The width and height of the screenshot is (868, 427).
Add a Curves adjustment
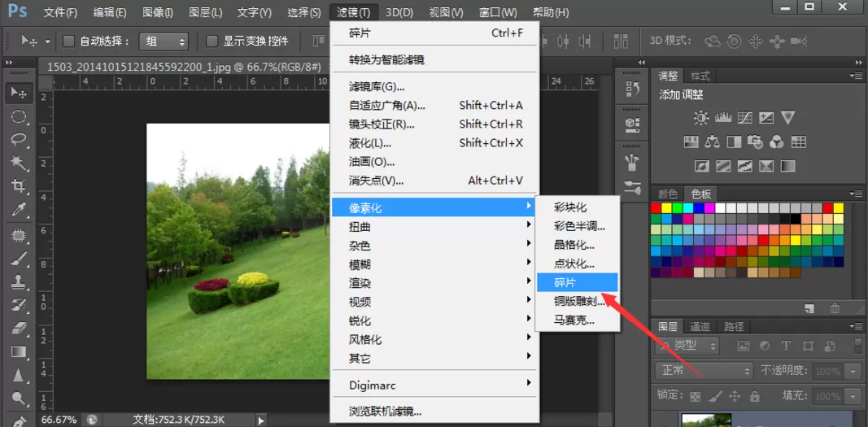click(745, 117)
